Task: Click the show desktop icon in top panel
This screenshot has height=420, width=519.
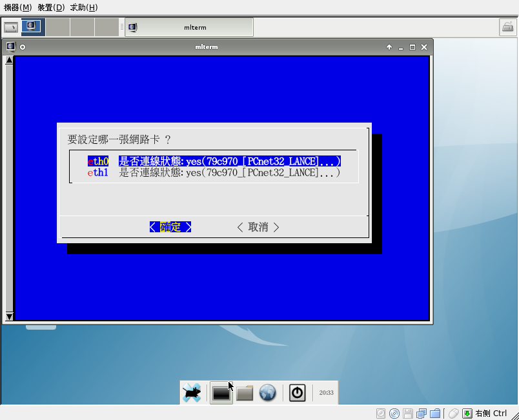Action: (11, 27)
